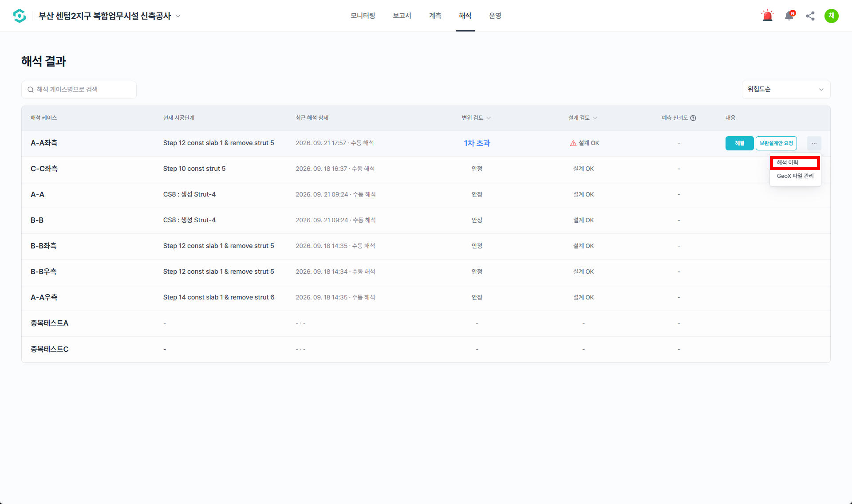Select the A-A case name
Screen dimensions: 852x504
tap(37, 195)
